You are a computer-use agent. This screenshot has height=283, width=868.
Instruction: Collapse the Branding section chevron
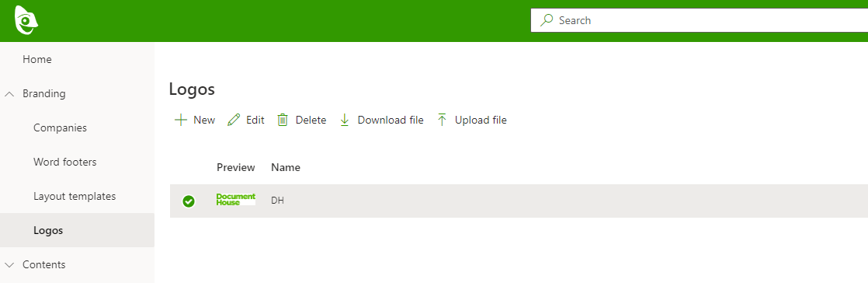(x=9, y=94)
